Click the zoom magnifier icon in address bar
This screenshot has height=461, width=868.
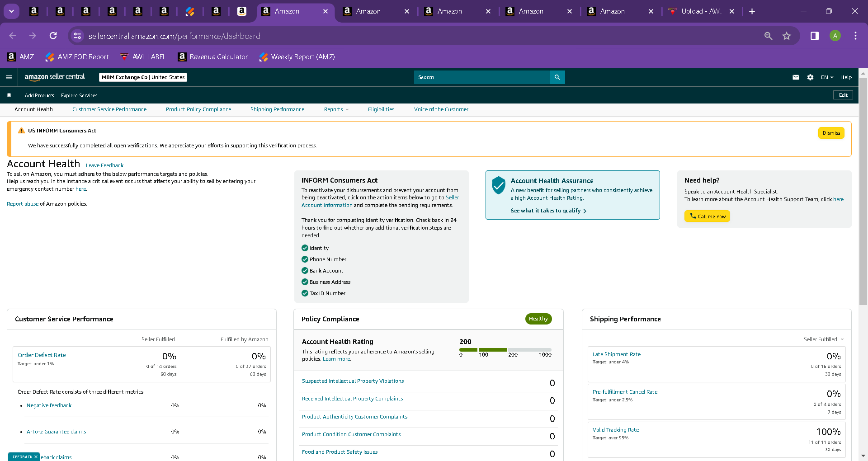[x=768, y=36]
